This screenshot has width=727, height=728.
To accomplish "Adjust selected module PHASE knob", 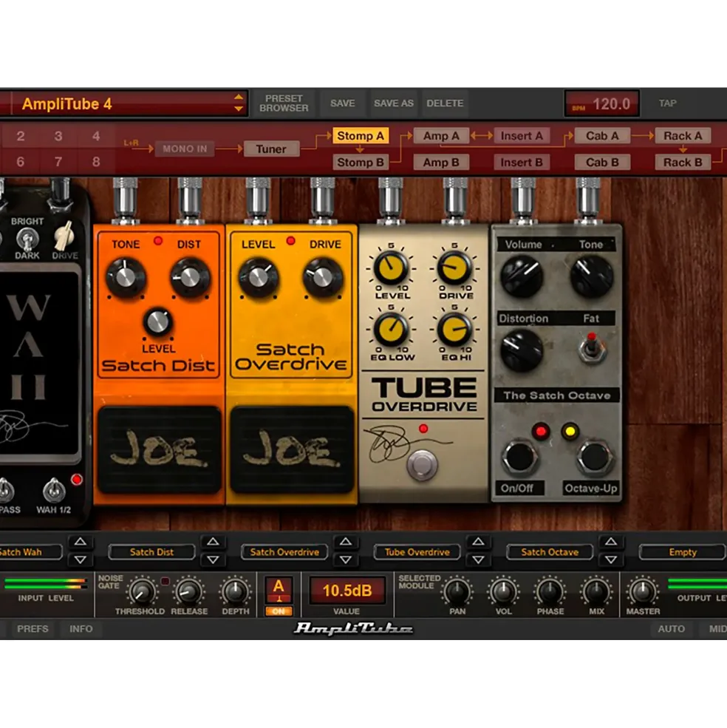I will [550, 591].
